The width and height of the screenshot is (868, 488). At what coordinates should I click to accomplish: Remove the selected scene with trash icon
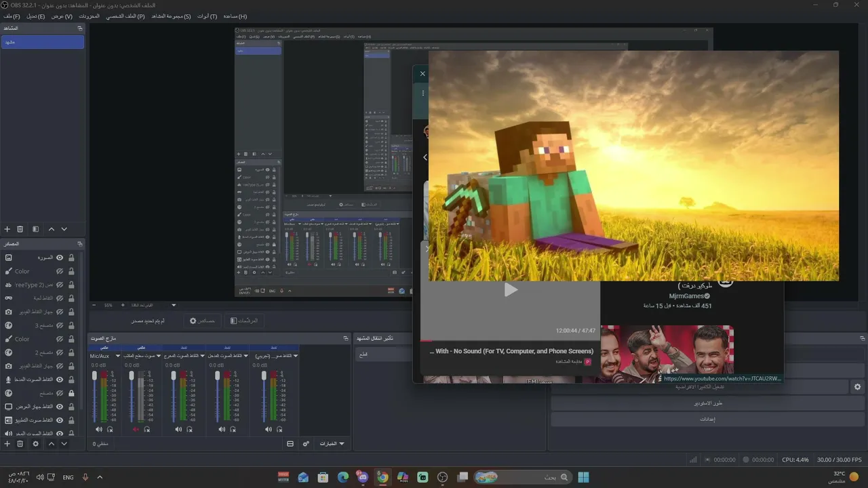click(x=20, y=230)
